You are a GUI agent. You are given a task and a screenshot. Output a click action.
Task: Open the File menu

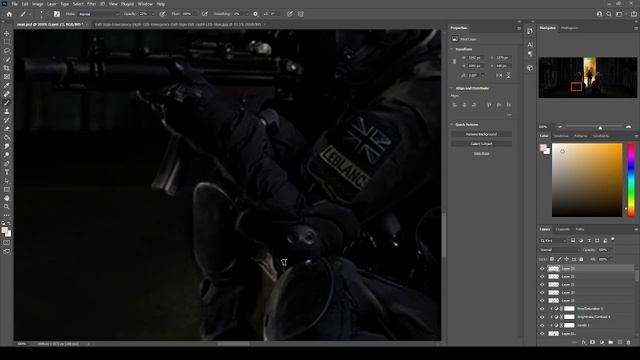[14, 4]
